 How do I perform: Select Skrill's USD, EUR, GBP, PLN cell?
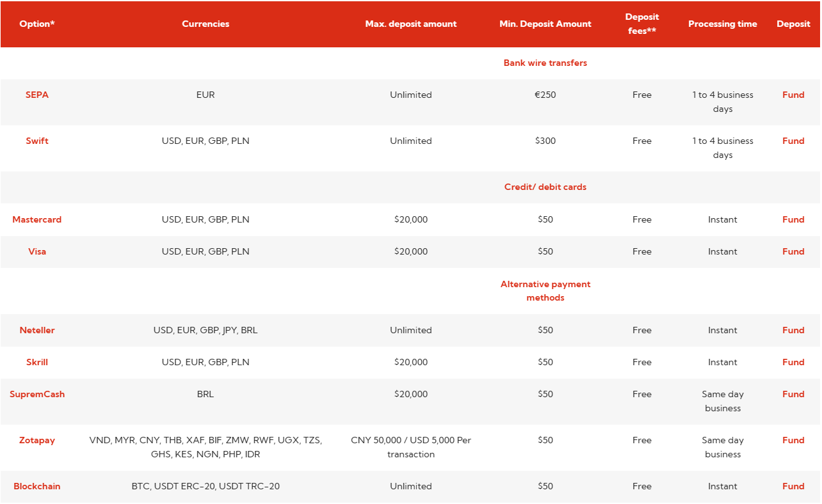[x=205, y=362]
